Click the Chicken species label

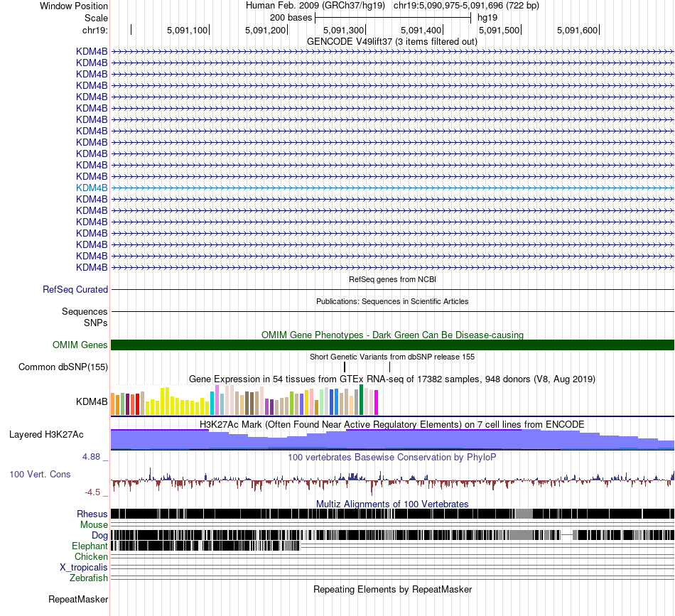[x=91, y=556]
